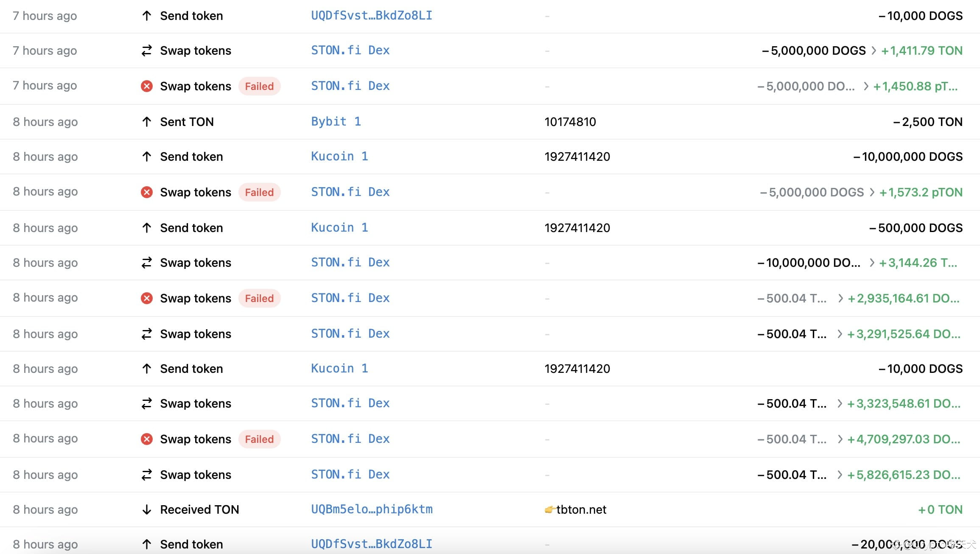The image size is (980, 554).
Task: Click the send token up-arrow icon on UQDfSvst row
Action: coord(146,16)
